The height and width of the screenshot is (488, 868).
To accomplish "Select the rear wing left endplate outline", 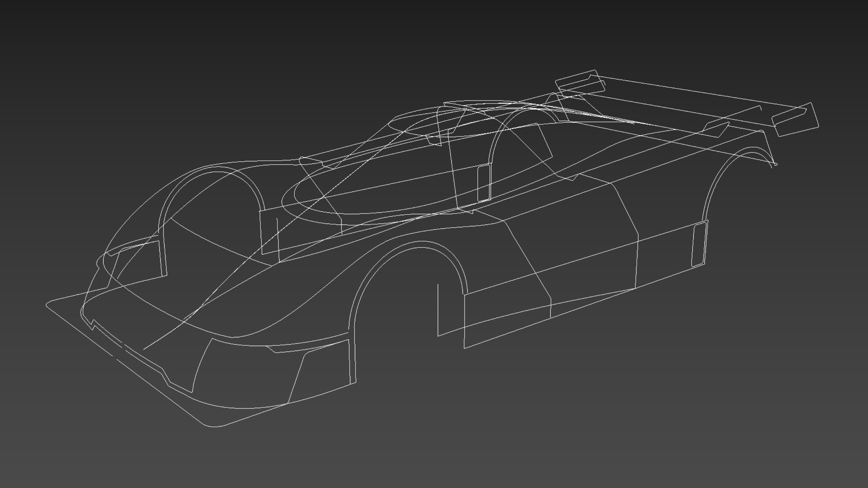I will (x=580, y=84).
